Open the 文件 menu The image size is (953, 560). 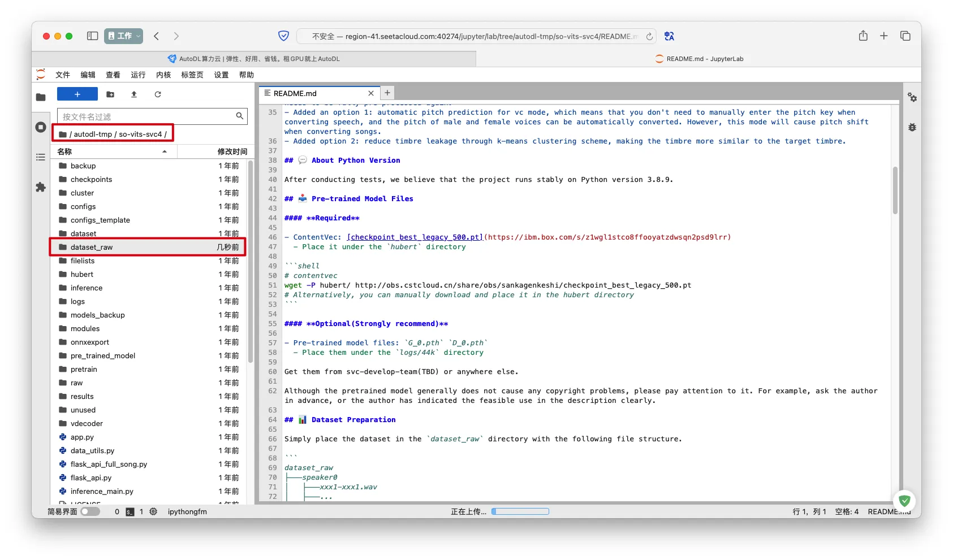pos(63,75)
